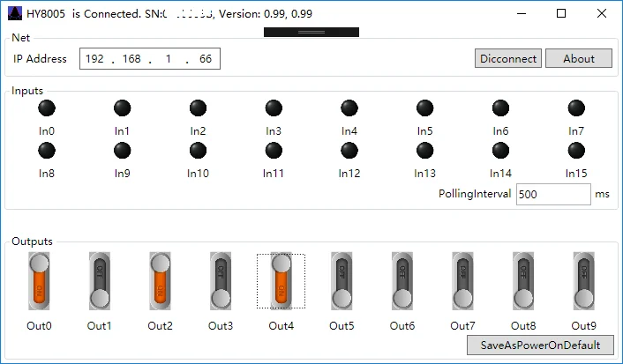Turn on the Out1 switch
Screen dimensions: 623x364
[100, 281]
